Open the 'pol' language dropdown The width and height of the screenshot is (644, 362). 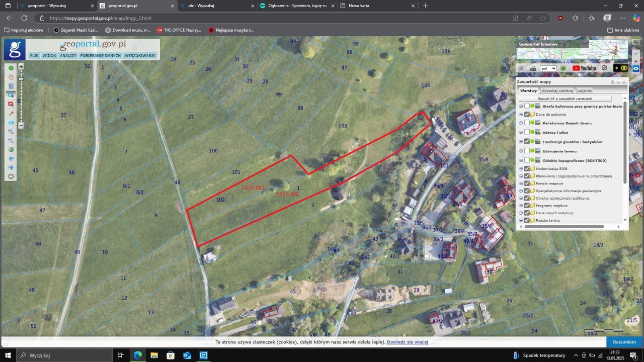(548, 68)
